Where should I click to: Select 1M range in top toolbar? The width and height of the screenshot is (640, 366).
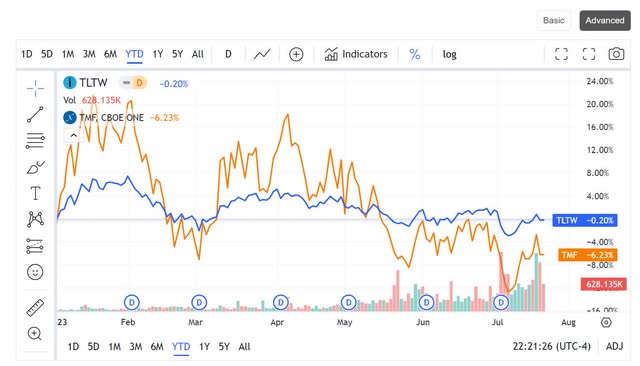pyautogui.click(x=68, y=54)
